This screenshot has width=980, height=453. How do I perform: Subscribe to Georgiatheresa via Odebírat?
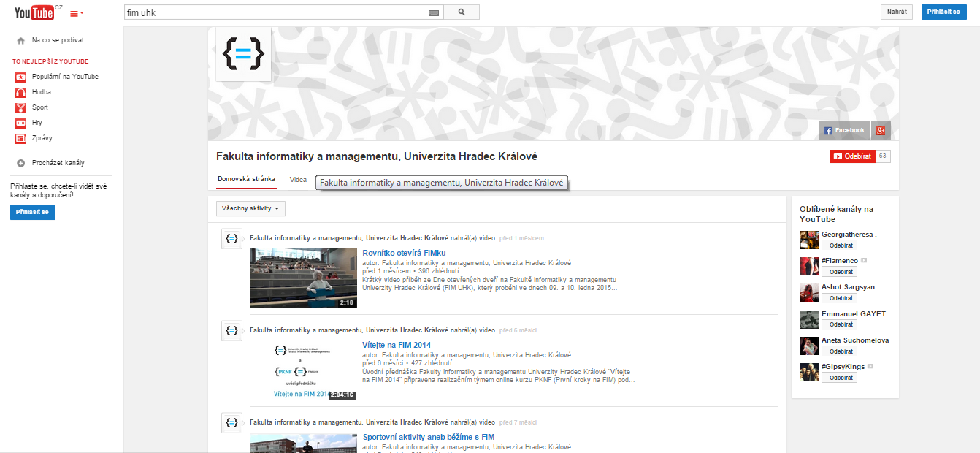(x=839, y=245)
